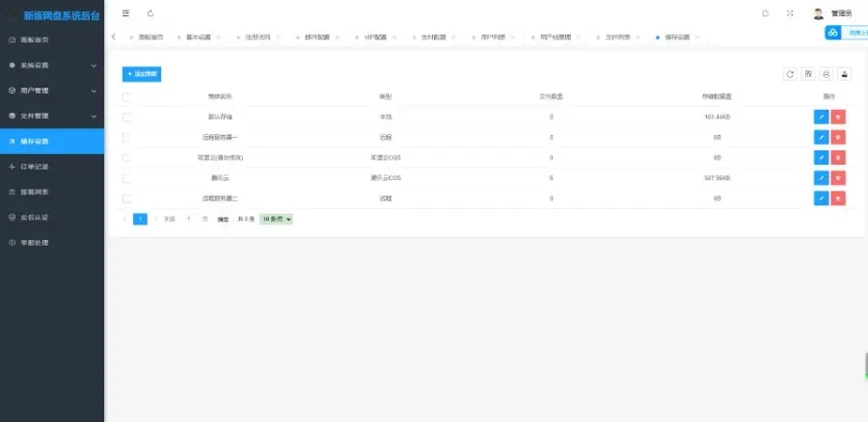Go to the previous page using pagination arrow

pyautogui.click(x=125, y=219)
